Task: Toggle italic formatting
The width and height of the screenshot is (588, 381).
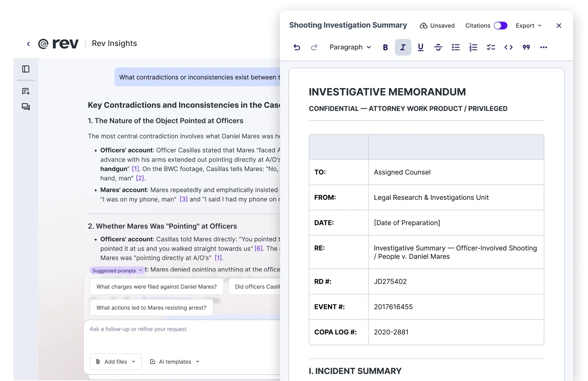Action: pyautogui.click(x=403, y=47)
